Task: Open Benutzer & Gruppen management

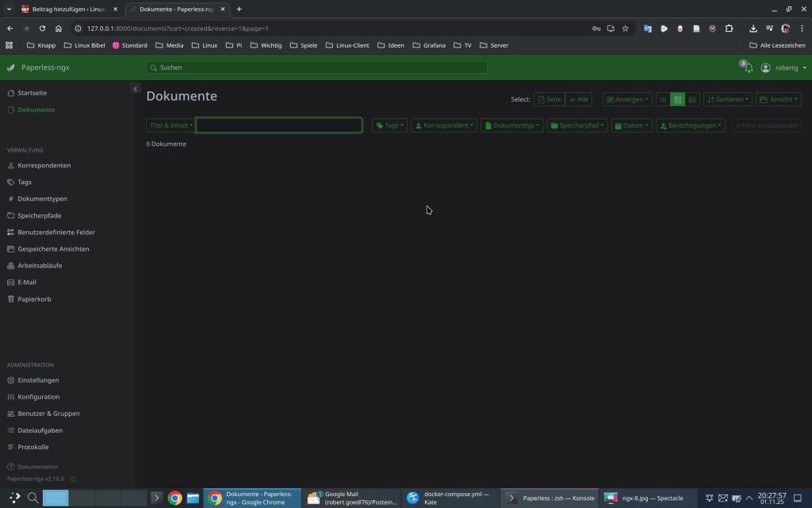Action: pyautogui.click(x=48, y=414)
